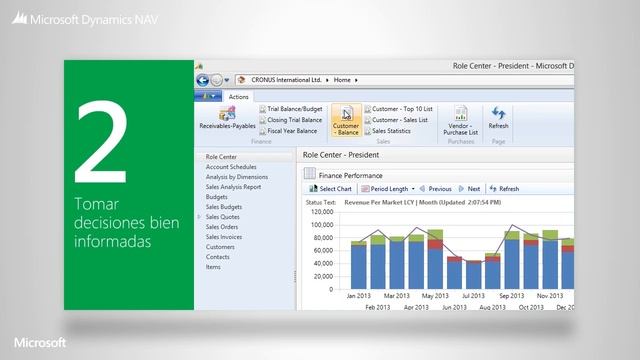Open Customer - Sales List report
The image size is (640, 360).
396,120
